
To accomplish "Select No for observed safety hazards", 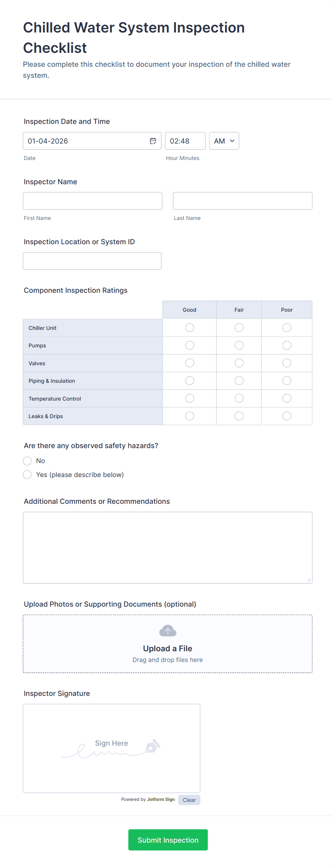I will click(x=27, y=461).
